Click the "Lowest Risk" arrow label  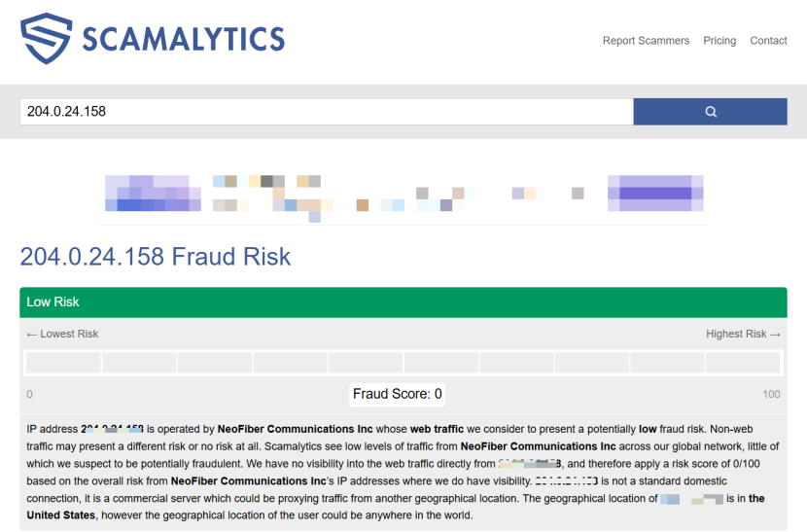(x=62, y=334)
